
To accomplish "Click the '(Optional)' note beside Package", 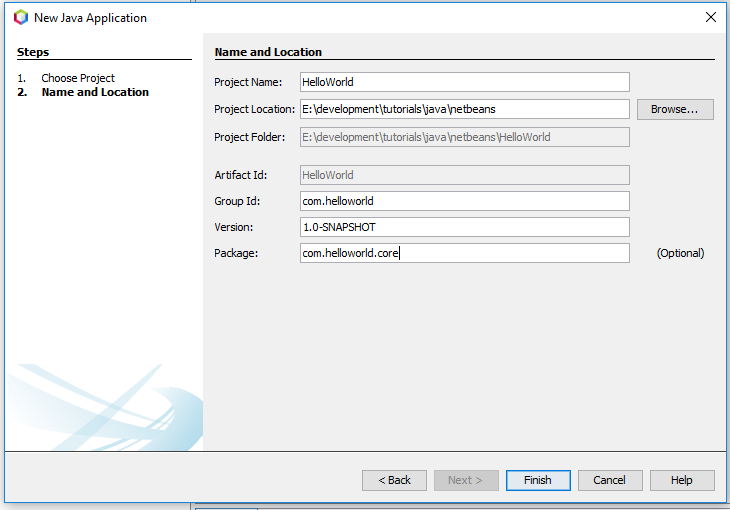I will point(680,253).
